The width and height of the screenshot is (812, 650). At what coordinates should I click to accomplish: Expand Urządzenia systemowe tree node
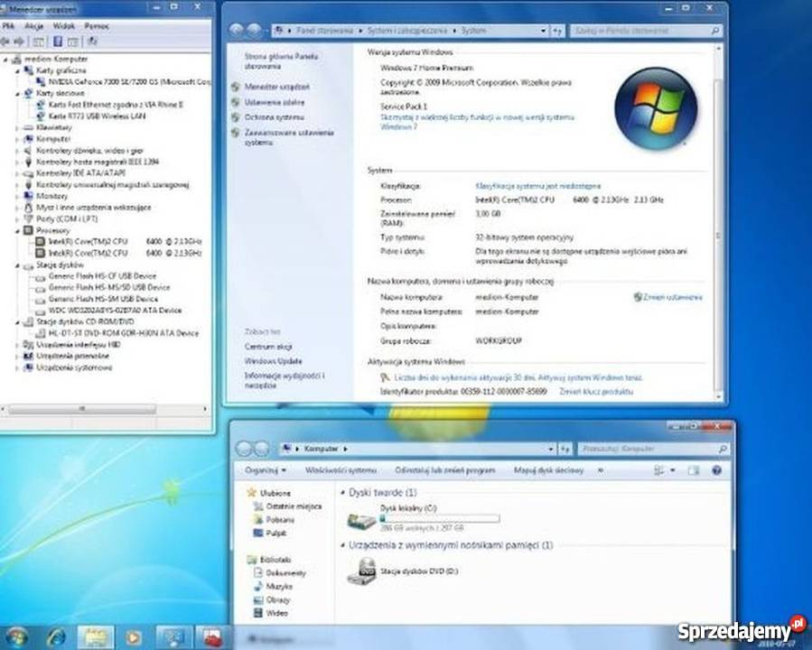[17, 367]
